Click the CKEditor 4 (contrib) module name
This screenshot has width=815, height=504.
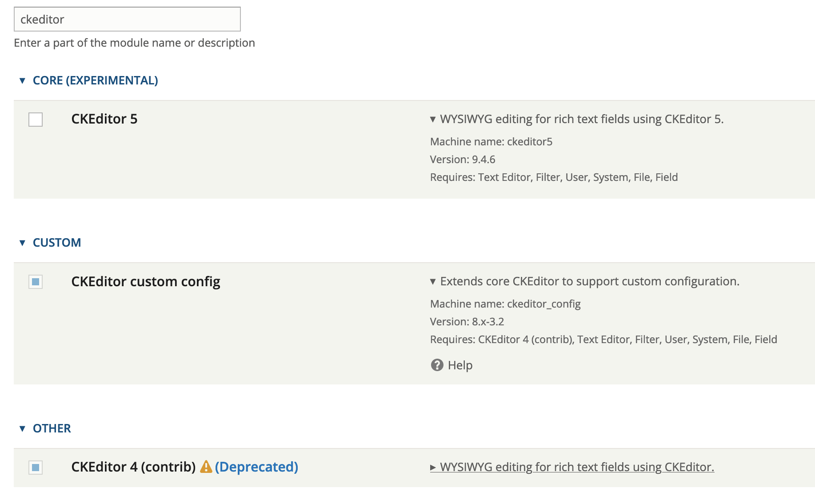tap(134, 467)
